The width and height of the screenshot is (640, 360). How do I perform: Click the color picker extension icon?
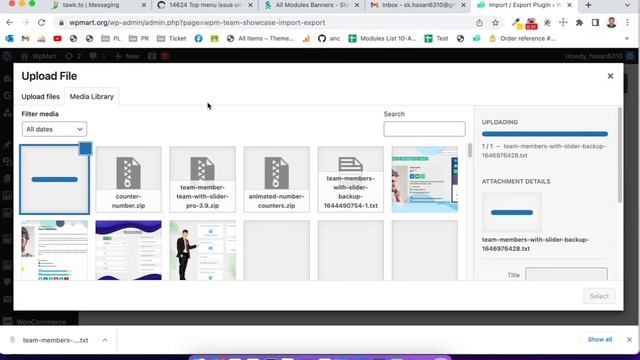tap(517, 23)
